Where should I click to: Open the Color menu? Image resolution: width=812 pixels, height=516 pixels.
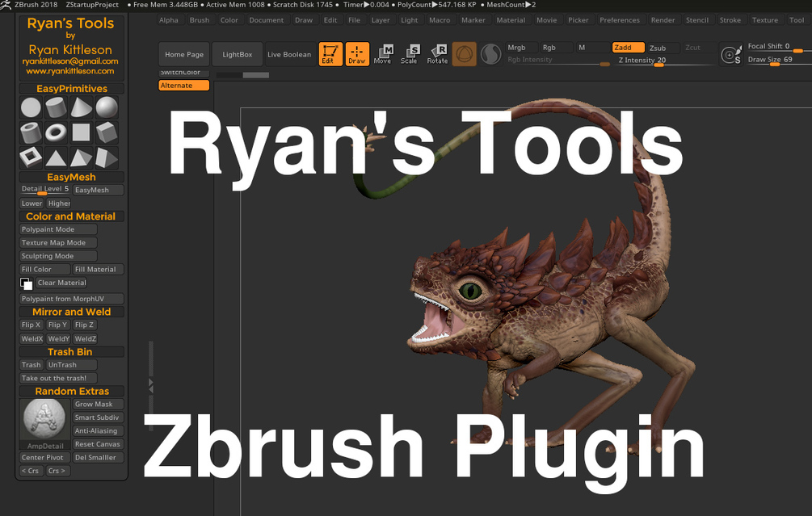pyautogui.click(x=229, y=20)
